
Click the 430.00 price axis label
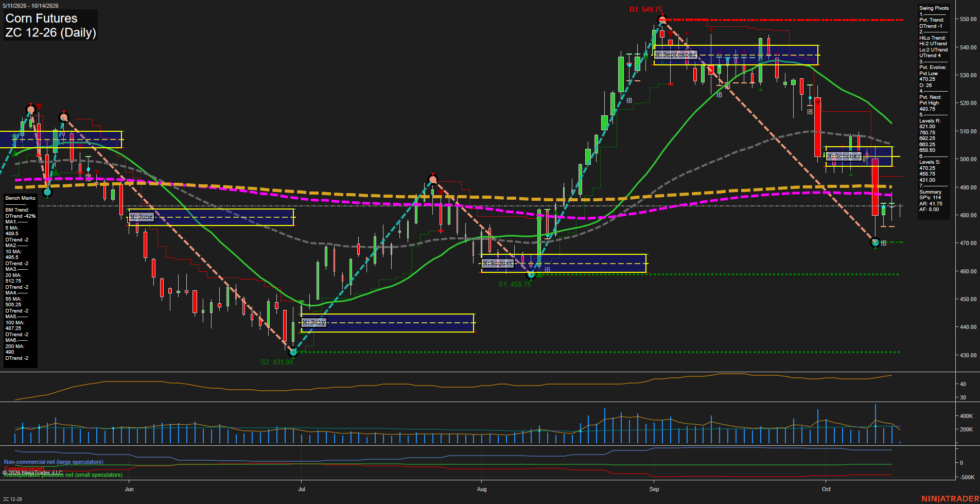[968, 355]
